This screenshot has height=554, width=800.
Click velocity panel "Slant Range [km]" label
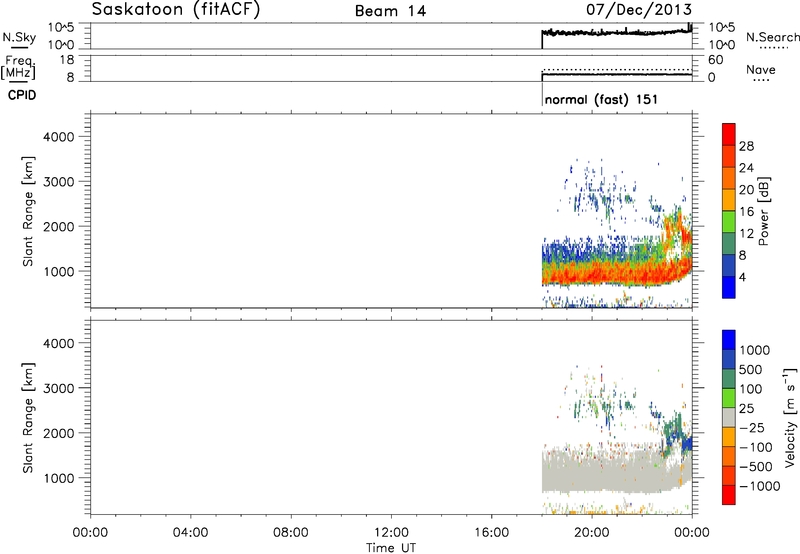pyautogui.click(x=28, y=417)
